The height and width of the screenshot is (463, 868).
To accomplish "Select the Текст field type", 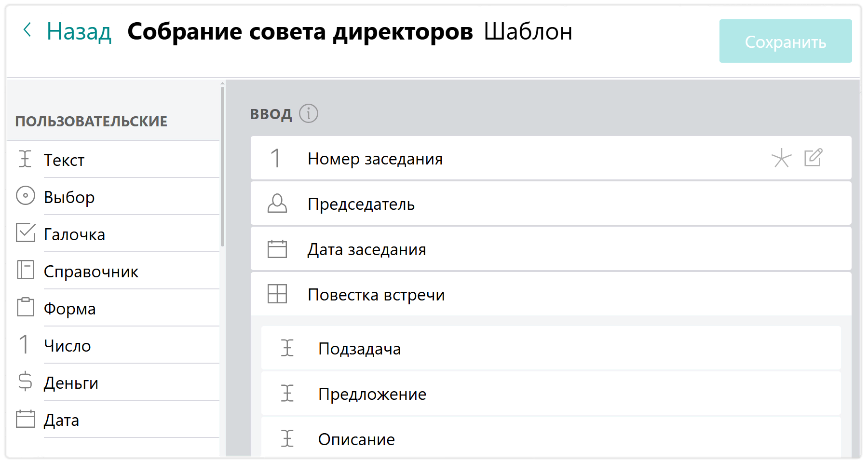I will pyautogui.click(x=64, y=160).
